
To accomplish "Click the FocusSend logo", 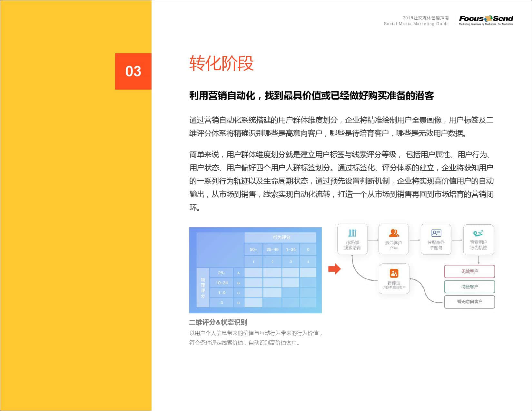I will (x=486, y=20).
